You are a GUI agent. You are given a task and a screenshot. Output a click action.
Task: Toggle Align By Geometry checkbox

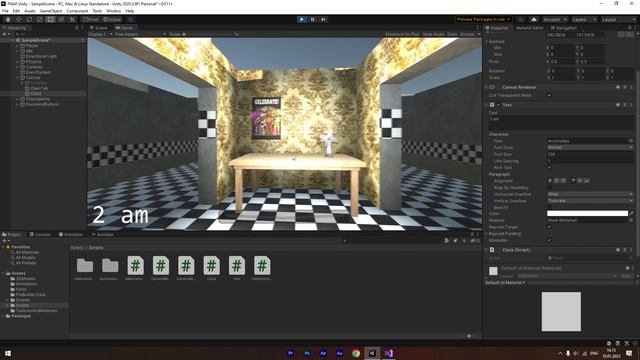549,187
